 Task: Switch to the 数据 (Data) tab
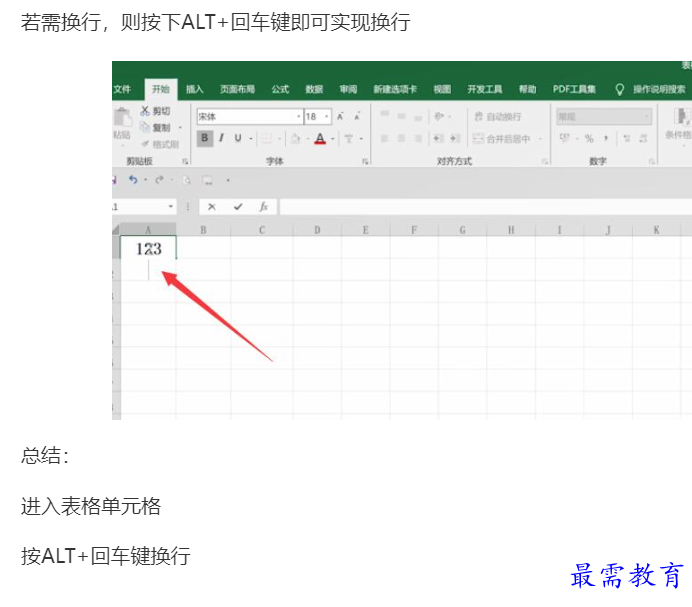[x=314, y=89]
